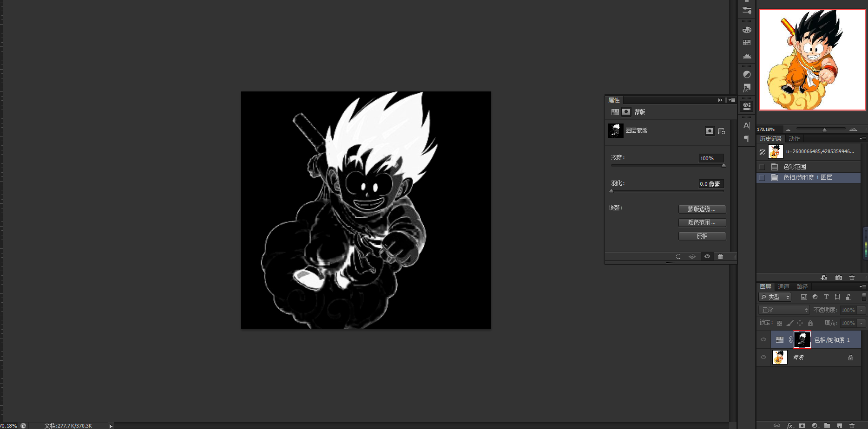Switch layer filtering on or off
Image resolution: width=868 pixels, height=429 pixels.
point(864,297)
